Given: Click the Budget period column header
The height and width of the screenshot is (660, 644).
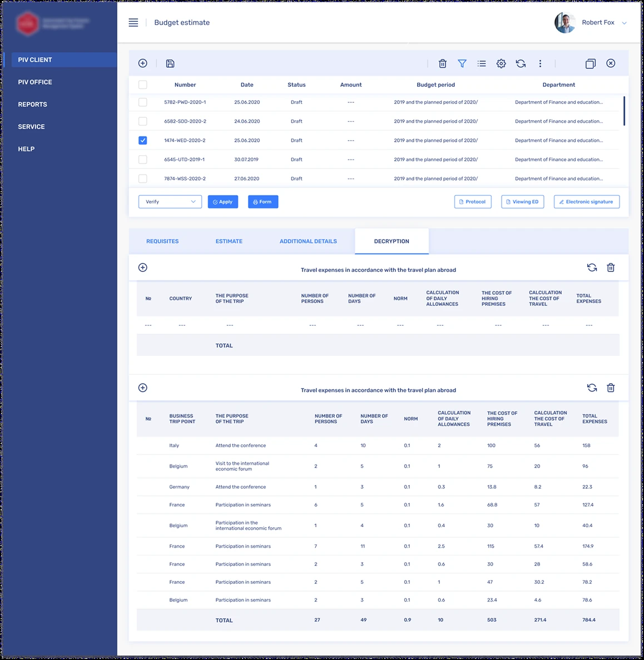Looking at the screenshot, I should pos(435,85).
